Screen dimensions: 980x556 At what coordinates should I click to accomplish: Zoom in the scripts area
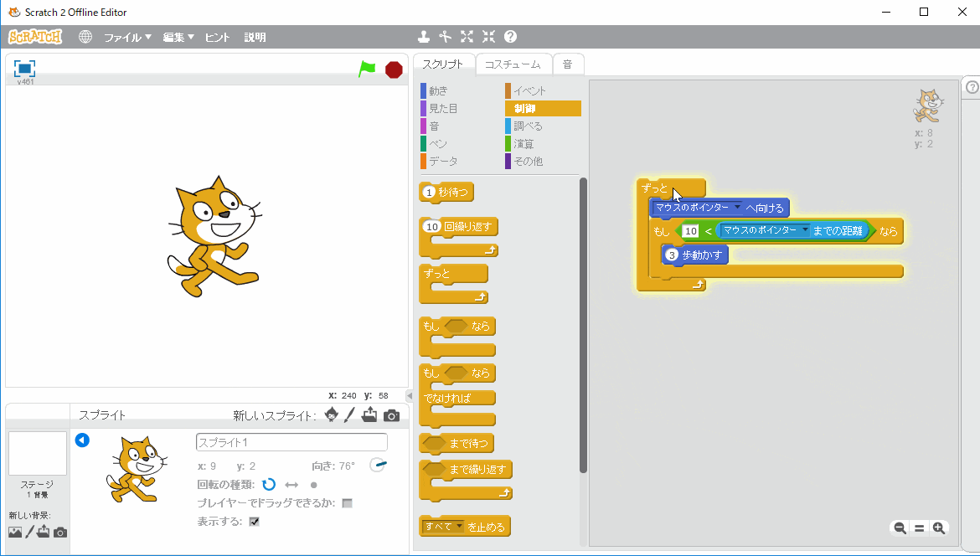(x=939, y=528)
